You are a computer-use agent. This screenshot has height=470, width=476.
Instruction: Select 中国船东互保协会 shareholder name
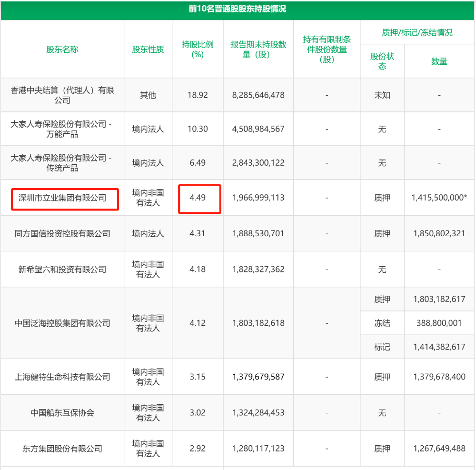pyautogui.click(x=62, y=412)
